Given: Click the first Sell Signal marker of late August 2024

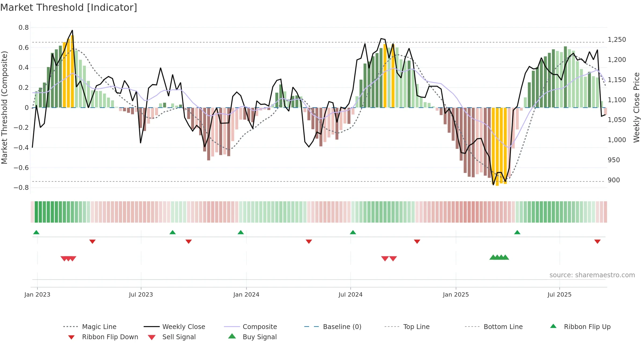Looking at the screenshot, I should [x=385, y=258].
